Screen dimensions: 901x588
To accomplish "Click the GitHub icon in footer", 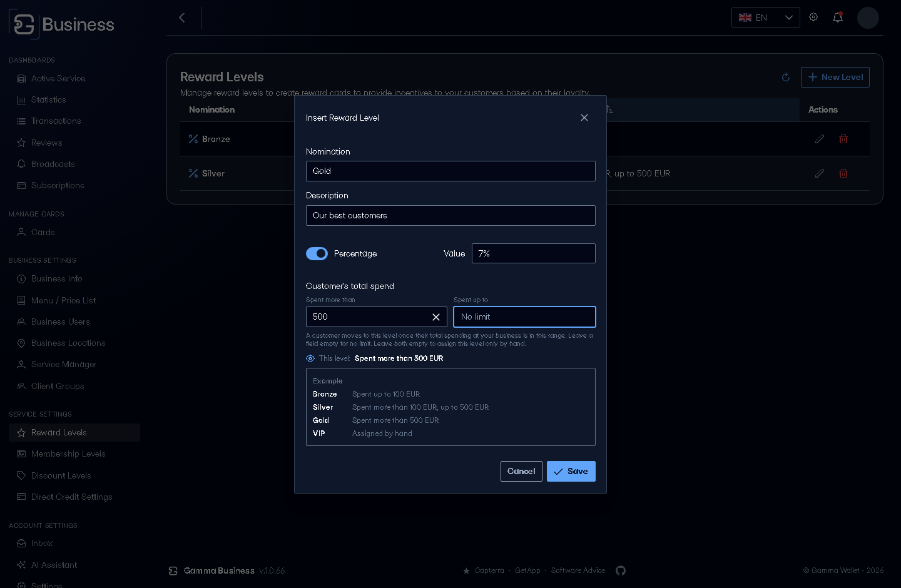I will pyautogui.click(x=621, y=570).
